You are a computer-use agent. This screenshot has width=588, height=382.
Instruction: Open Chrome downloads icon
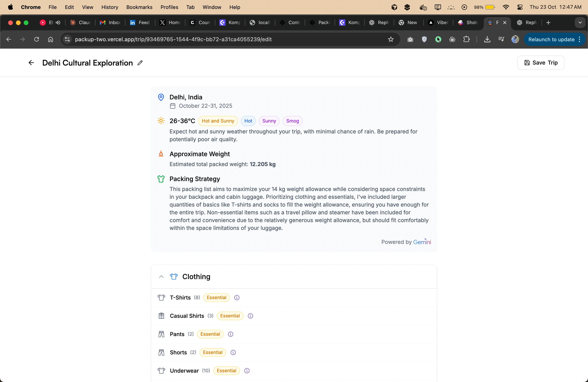pos(487,39)
